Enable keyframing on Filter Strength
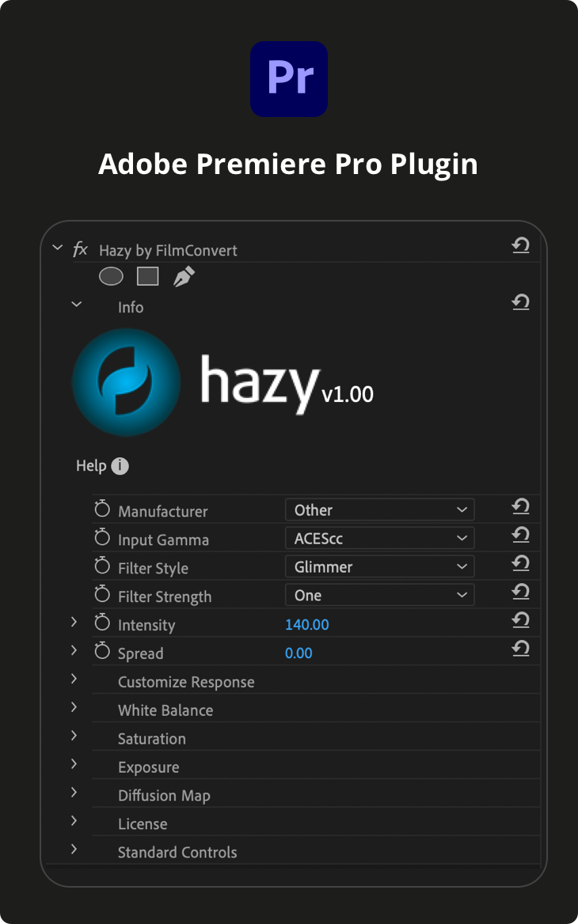The width and height of the screenshot is (578, 924). pyautogui.click(x=102, y=593)
